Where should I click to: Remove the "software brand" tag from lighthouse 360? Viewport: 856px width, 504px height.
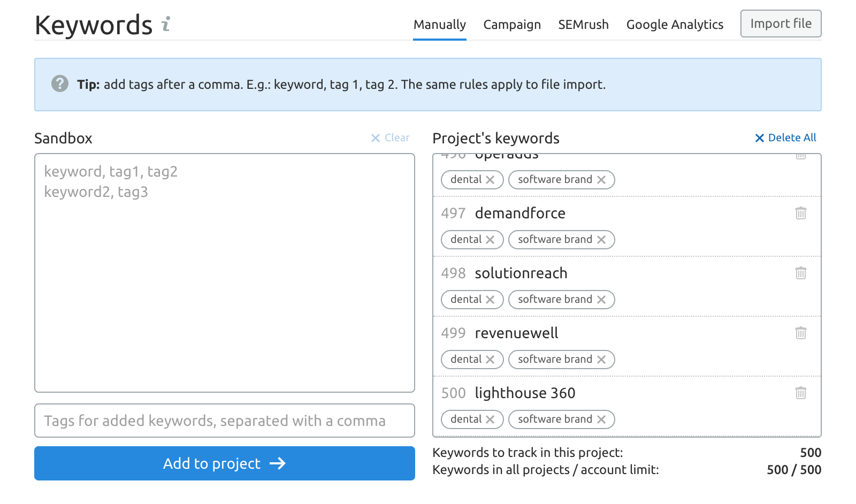[x=602, y=419]
